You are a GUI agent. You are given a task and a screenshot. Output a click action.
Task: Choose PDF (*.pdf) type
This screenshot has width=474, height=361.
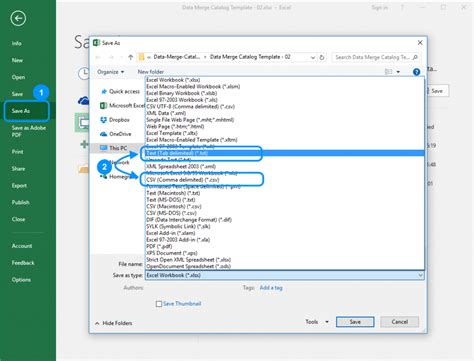(285, 247)
